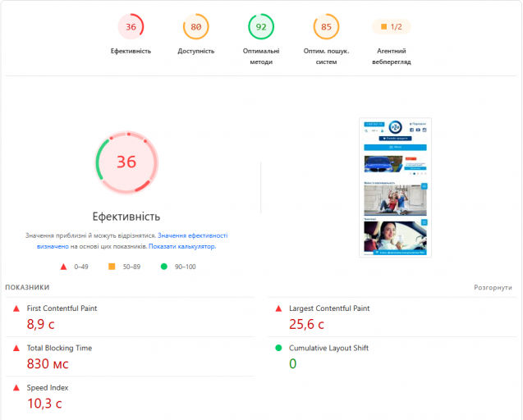Click the red triangle beside First Contentful Paint
523x420 pixels.
[x=16, y=308]
